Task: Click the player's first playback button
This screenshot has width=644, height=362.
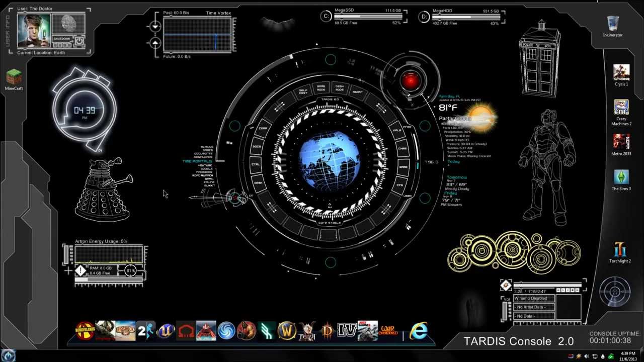Action: (559, 291)
